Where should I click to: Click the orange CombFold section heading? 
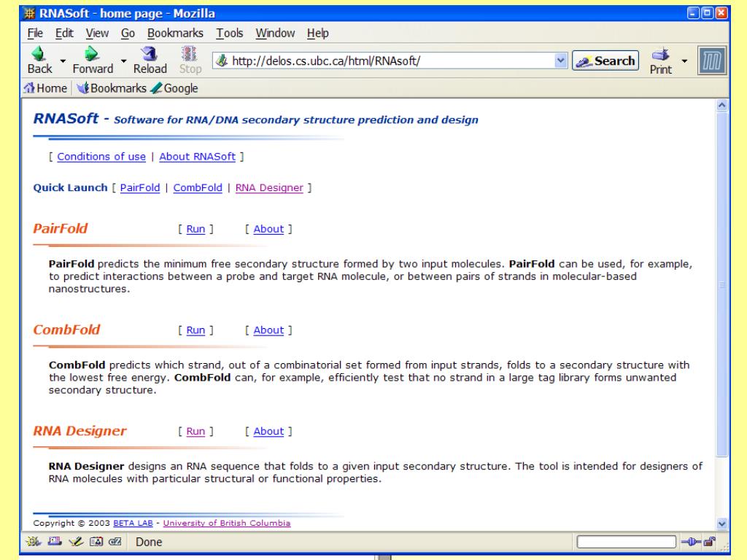click(x=66, y=330)
